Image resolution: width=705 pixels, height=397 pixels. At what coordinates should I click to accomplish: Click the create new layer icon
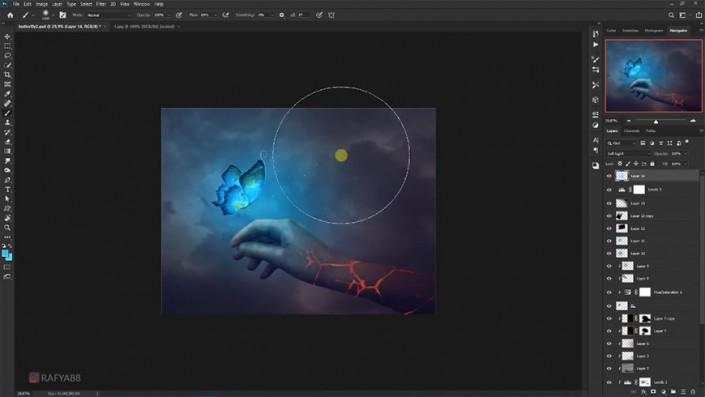[x=683, y=392]
